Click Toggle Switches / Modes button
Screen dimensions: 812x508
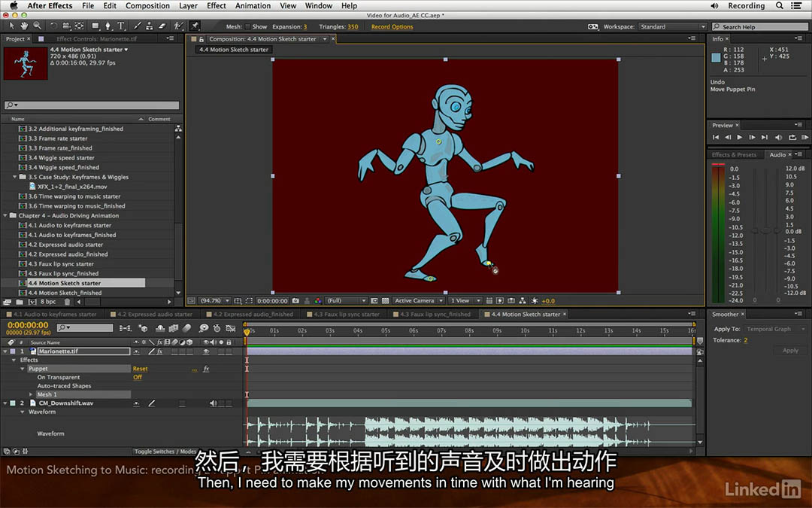tap(165, 452)
